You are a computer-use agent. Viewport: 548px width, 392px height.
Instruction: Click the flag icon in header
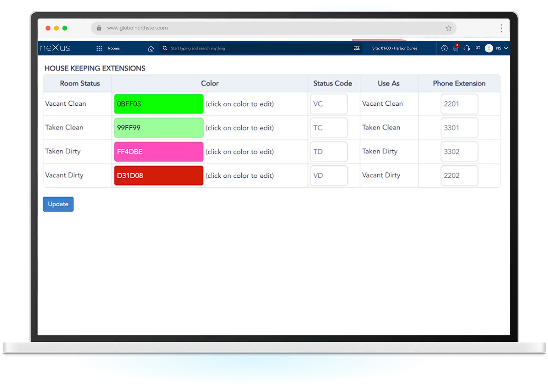(x=478, y=48)
